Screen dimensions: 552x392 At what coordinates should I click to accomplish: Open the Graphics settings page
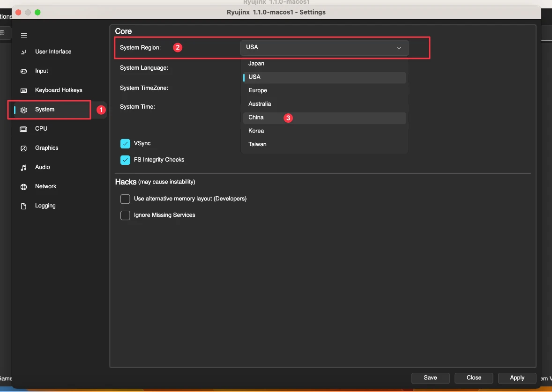point(46,148)
